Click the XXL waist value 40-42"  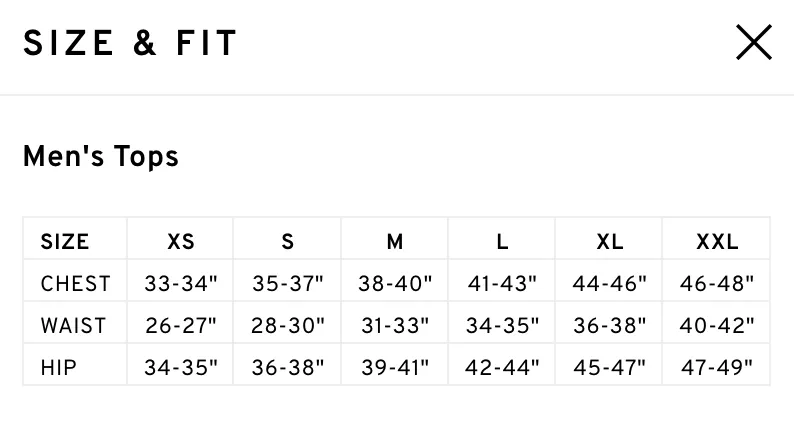pos(717,326)
